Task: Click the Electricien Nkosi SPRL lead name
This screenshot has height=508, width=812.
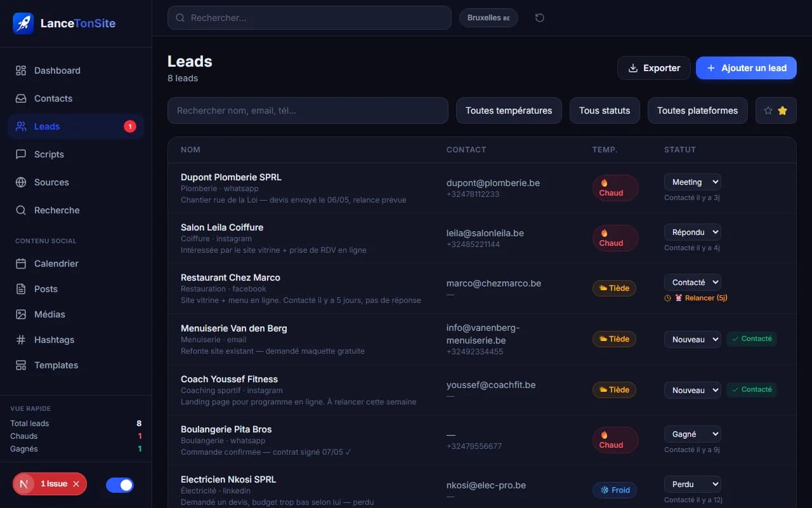Action: click(x=228, y=479)
